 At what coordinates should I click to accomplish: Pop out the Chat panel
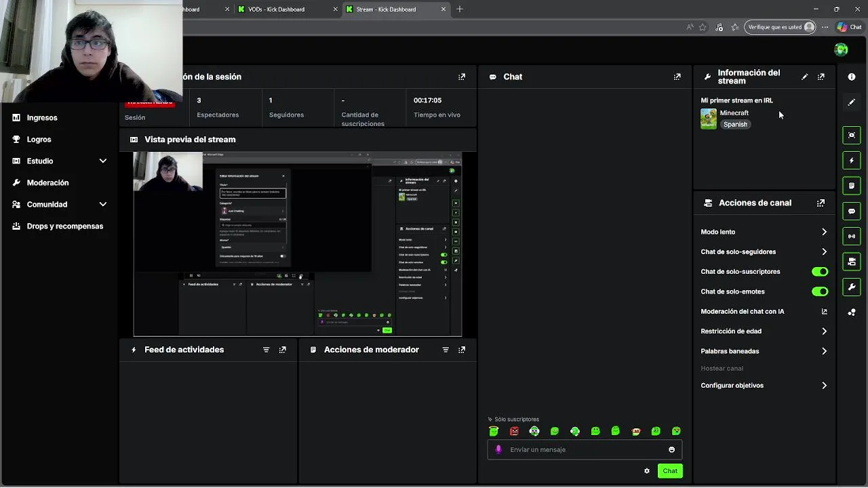(677, 77)
